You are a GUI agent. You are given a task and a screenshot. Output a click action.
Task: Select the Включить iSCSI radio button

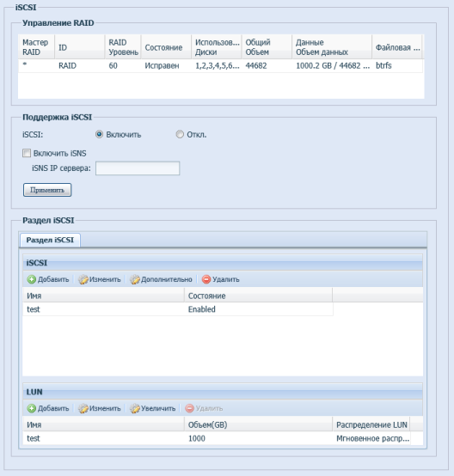(x=99, y=134)
